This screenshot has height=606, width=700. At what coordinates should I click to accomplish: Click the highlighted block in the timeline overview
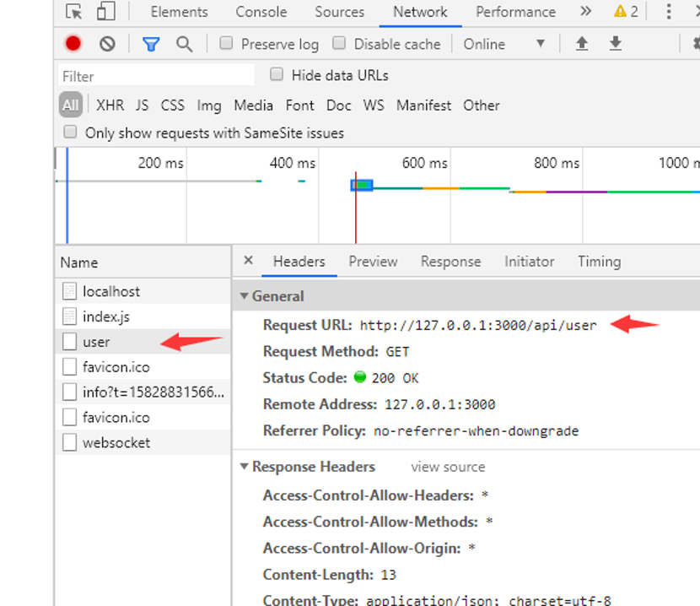coord(362,185)
